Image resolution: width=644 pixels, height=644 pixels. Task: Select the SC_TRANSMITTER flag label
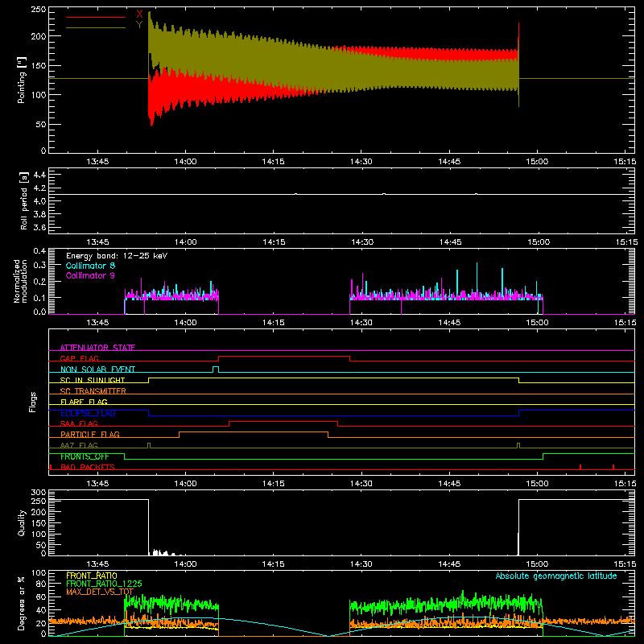click(93, 391)
